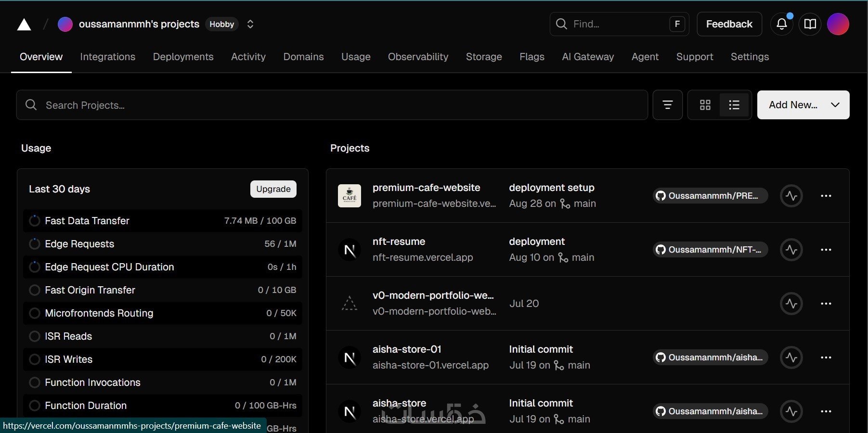
Task: Go to the Deployments tab
Action: (x=183, y=57)
